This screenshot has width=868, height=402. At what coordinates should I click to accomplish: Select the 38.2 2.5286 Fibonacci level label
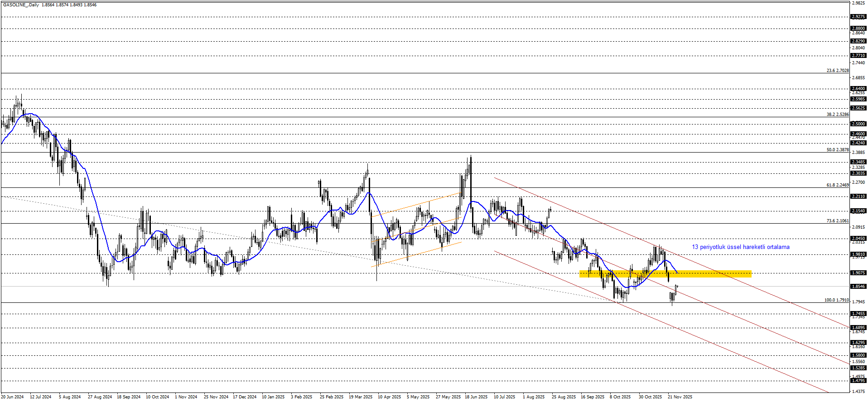coord(837,115)
